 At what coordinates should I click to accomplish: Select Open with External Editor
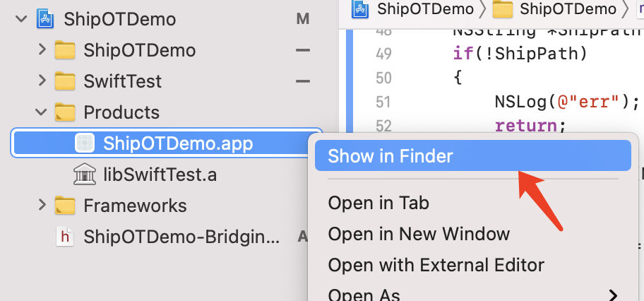(436, 265)
